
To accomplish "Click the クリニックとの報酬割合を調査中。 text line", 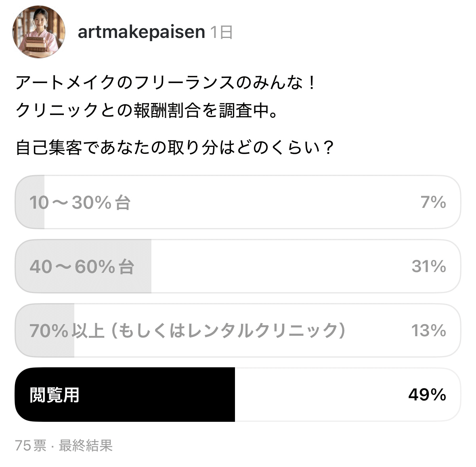I will coord(147,110).
